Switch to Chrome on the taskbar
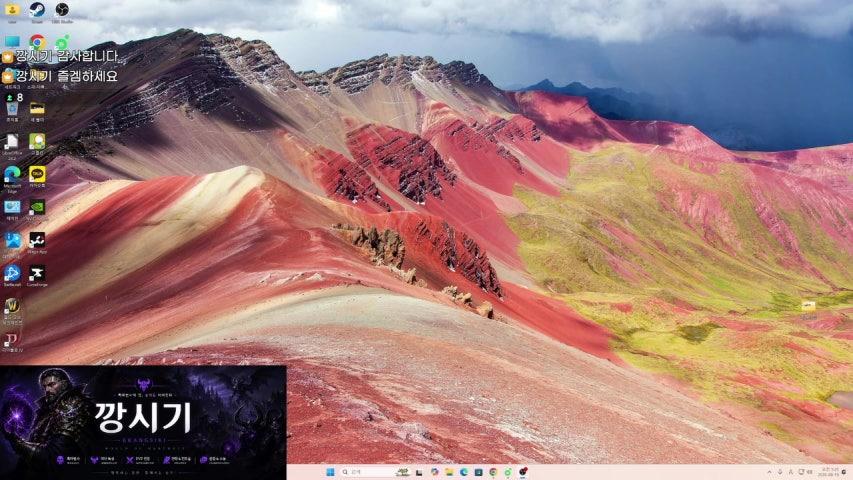 pos(493,472)
